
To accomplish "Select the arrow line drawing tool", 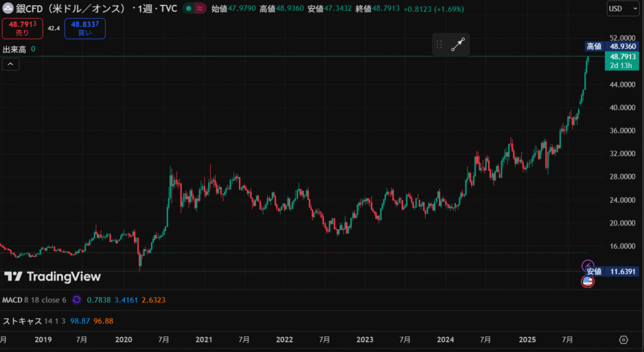I will click(x=457, y=45).
